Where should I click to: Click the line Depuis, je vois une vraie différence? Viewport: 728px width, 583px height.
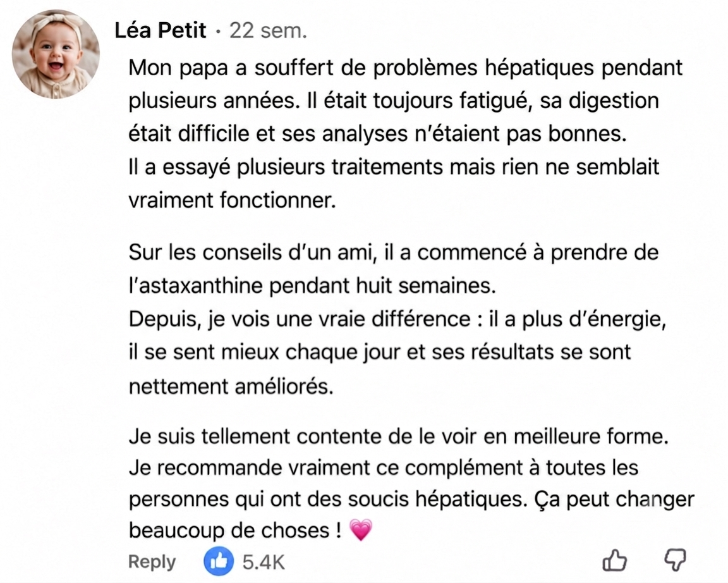397,319
